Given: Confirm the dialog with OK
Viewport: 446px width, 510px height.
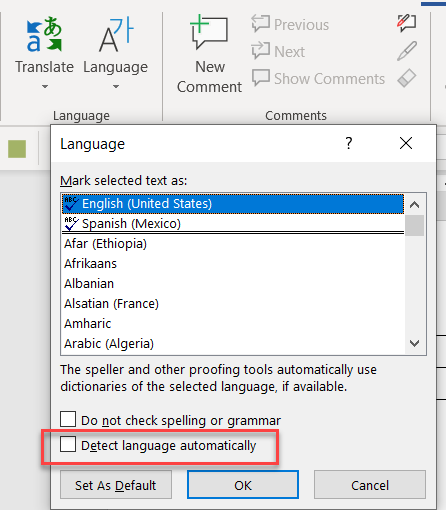Looking at the screenshot, I should tap(243, 485).
